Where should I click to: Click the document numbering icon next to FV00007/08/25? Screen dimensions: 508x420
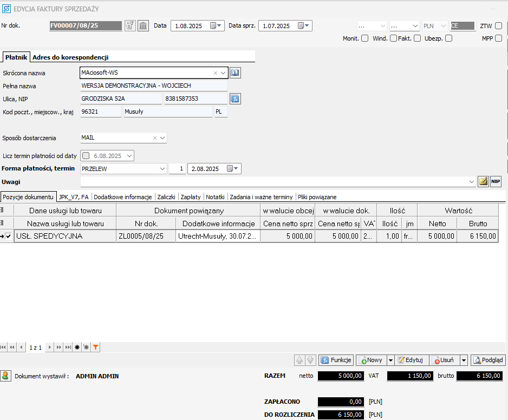[x=130, y=26]
